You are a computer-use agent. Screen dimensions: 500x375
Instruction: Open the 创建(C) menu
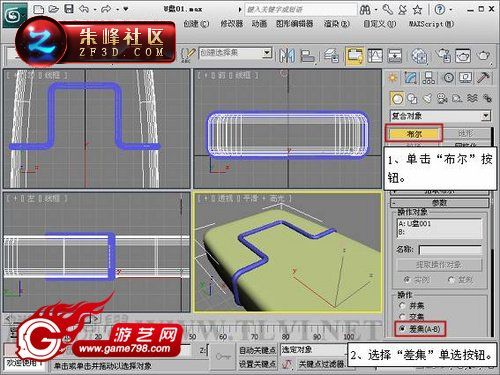click(x=197, y=24)
